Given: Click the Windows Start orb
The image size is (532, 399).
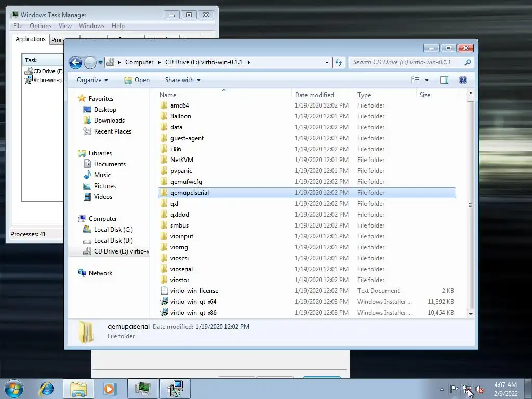Looking at the screenshot, I should point(14,389).
